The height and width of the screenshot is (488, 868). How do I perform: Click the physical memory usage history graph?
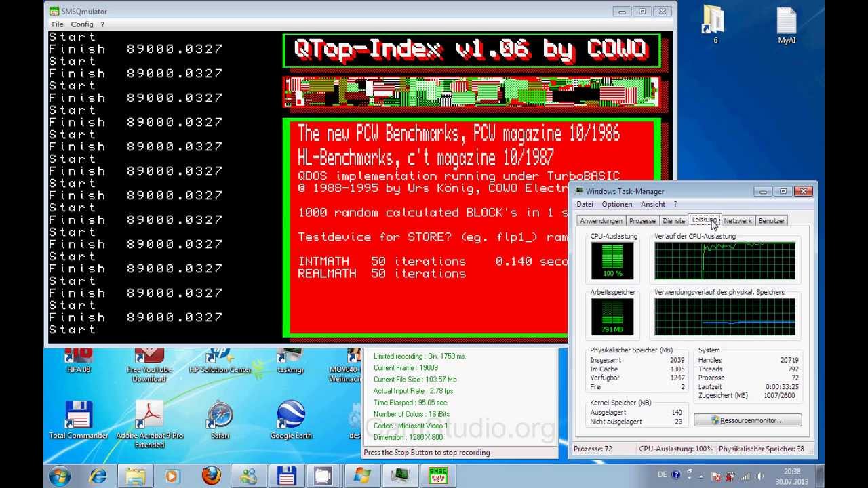point(725,317)
